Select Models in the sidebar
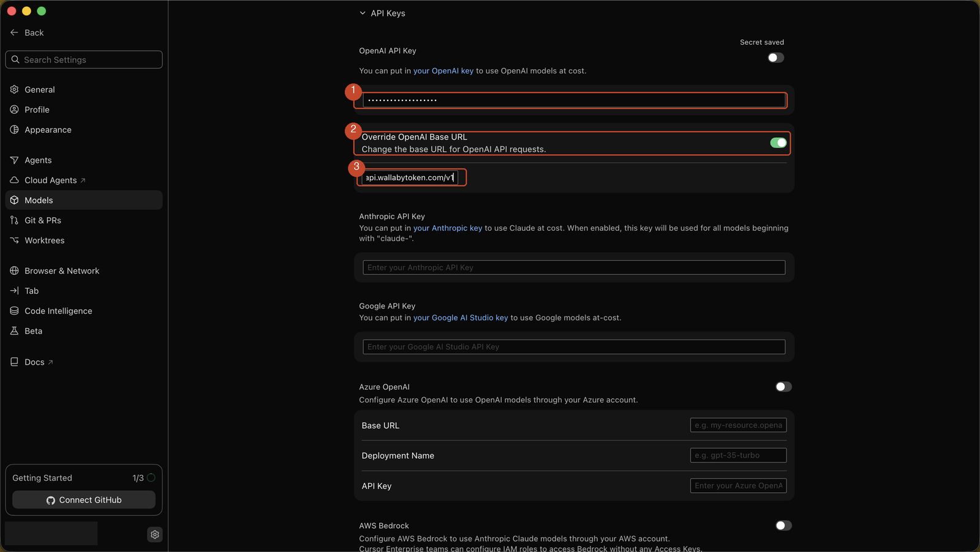The image size is (980, 552). click(84, 200)
